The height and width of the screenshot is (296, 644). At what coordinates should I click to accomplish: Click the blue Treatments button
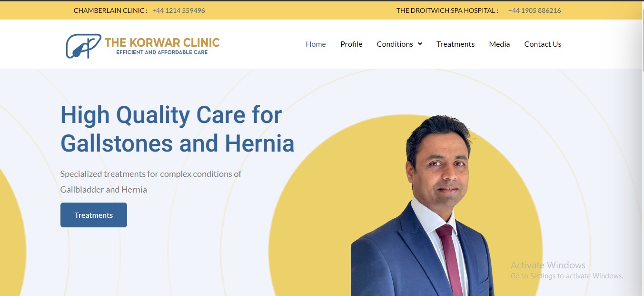coord(94,215)
